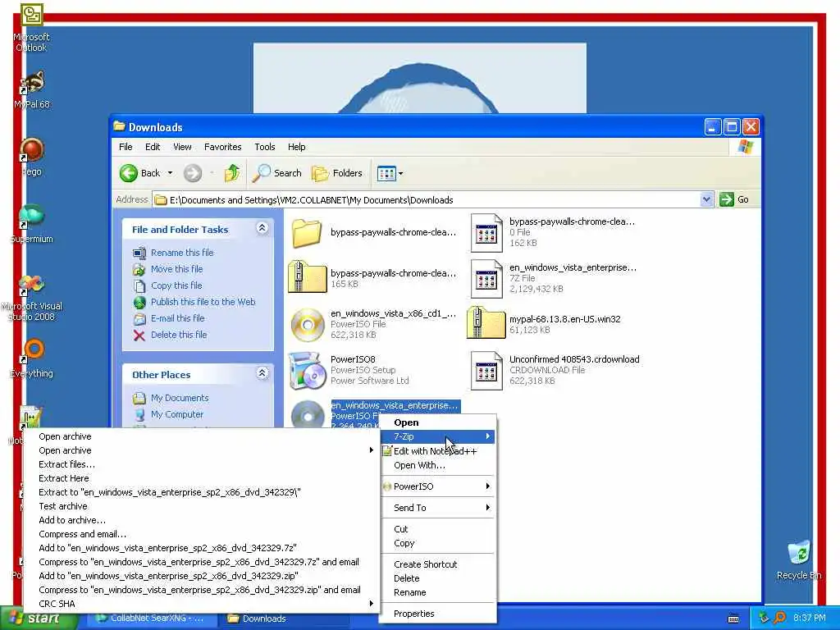Screen dimensions: 840x630
Task: Select Unconfirmed 408543.crdownload file icon
Action: tap(486, 371)
